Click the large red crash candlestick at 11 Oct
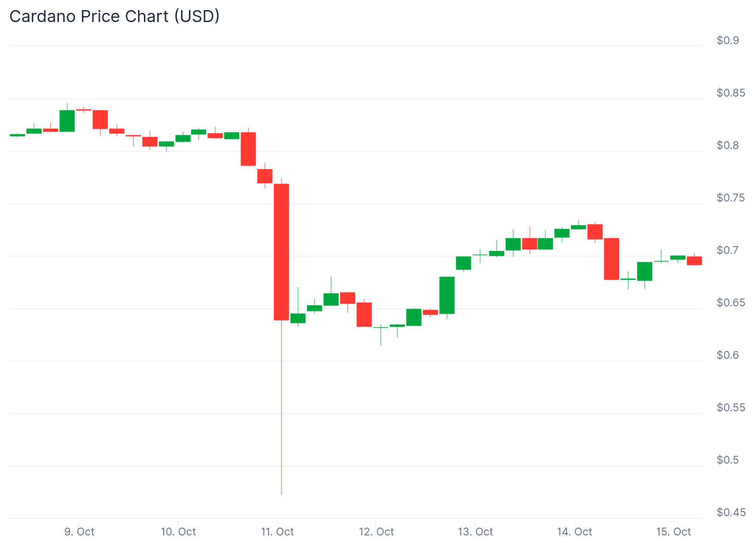Screen dimensions: 756x552 coord(281,252)
